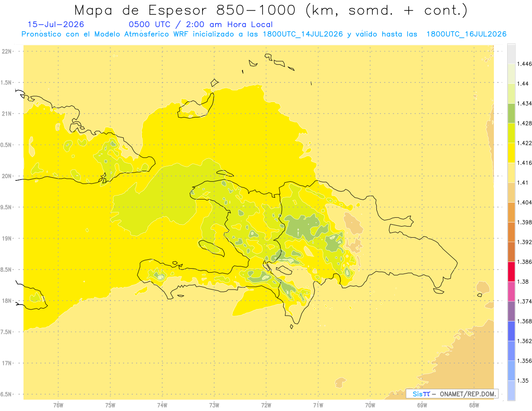This screenshot has width=532, height=411.
Task: Select the 1.362 colorbar value
Action: pyautogui.click(x=524, y=341)
